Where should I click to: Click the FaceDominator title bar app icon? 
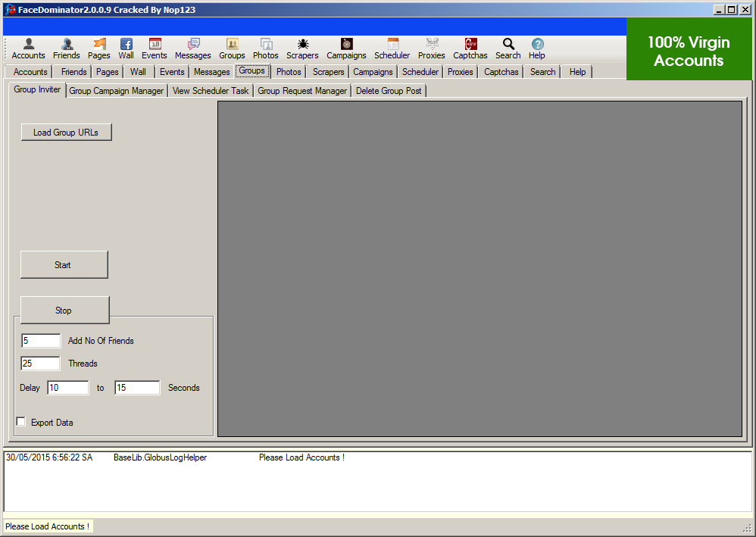pos(10,10)
